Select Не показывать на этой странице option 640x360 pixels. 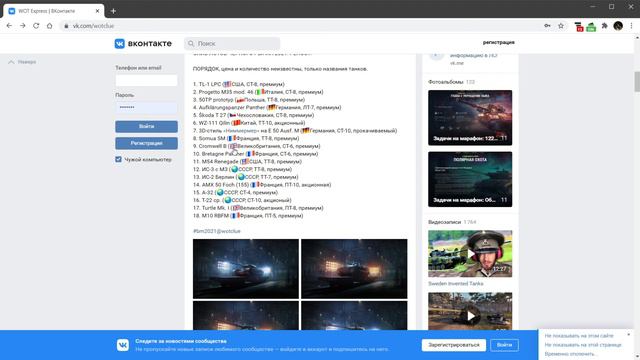(x=583, y=345)
